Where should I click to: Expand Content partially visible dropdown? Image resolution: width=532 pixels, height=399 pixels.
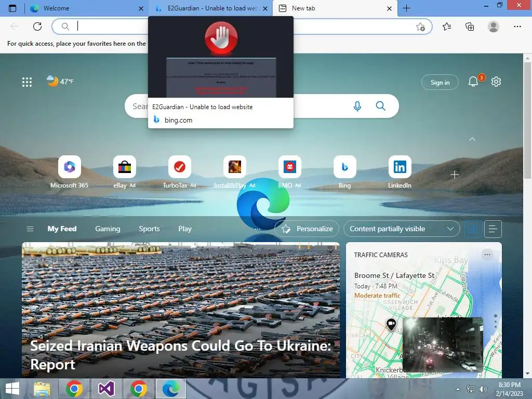[x=402, y=229]
